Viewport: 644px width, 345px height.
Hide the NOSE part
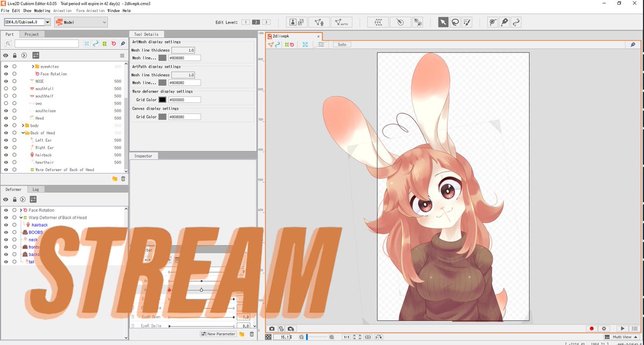[6, 81]
